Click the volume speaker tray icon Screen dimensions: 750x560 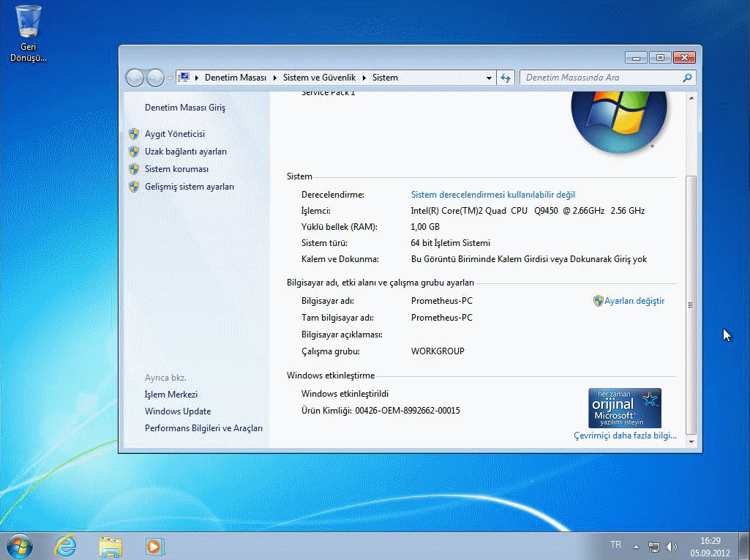pyautogui.click(x=672, y=547)
